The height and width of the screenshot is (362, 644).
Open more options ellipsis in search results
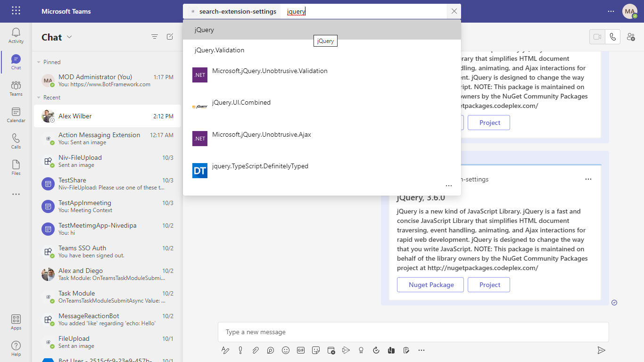pos(449,186)
